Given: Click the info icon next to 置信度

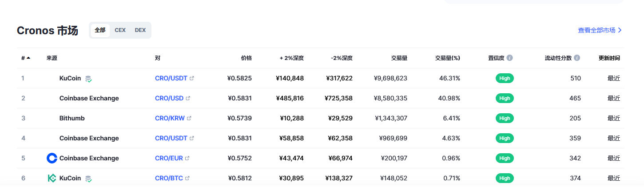Looking at the screenshot, I should point(510,58).
